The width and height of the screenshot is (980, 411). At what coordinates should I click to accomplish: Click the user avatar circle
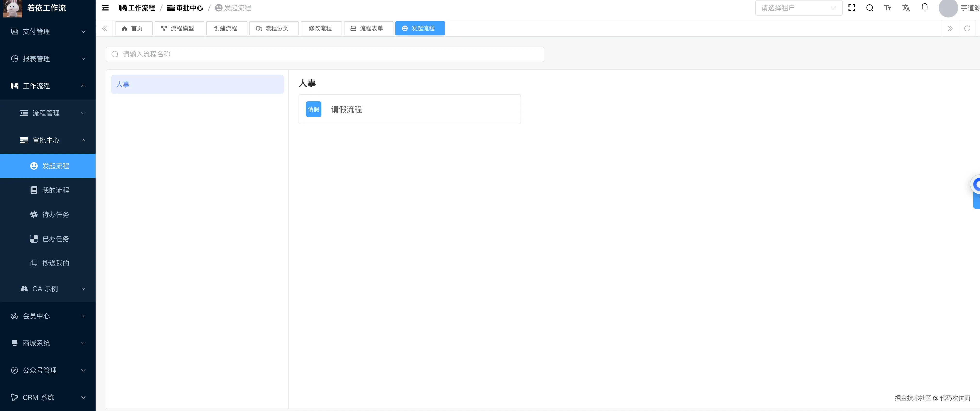click(x=948, y=8)
